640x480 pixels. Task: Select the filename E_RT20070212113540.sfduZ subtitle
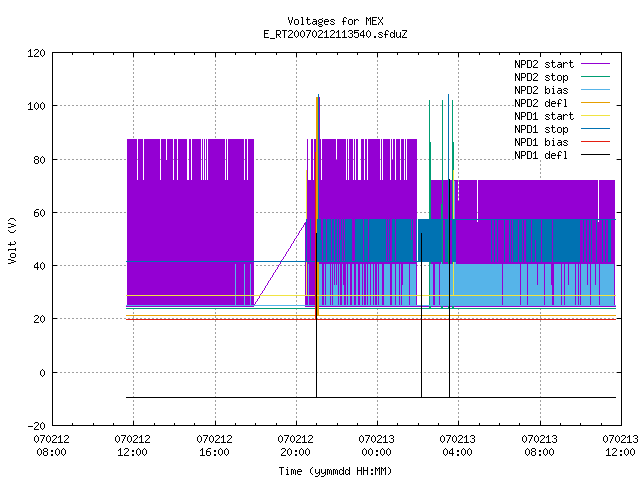[335, 34]
